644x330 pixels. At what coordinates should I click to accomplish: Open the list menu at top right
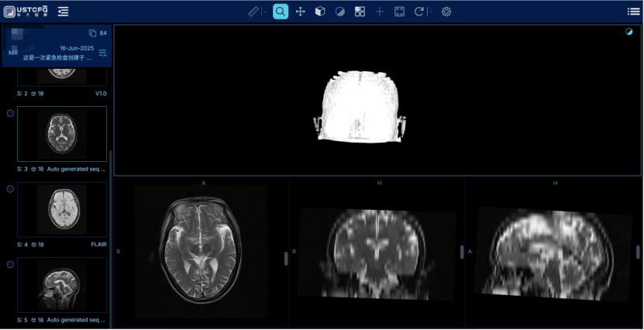click(x=633, y=12)
